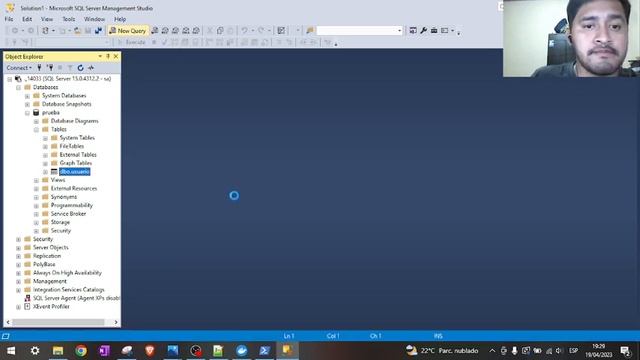Viewport: 640px width, 360px height.
Task: Click the Properties wrench toolbar icon
Action: click(424, 31)
